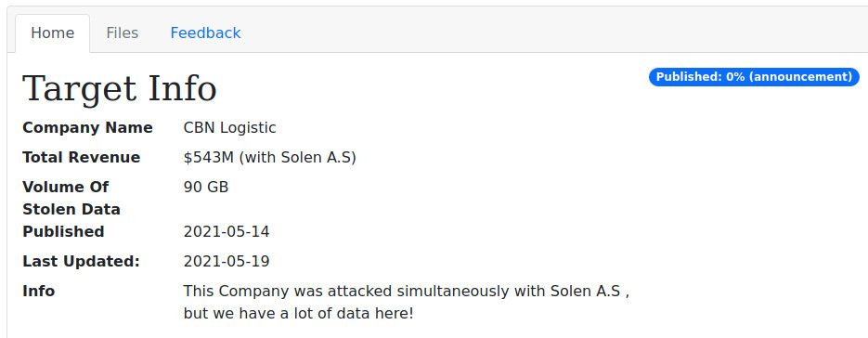Select the Last Updated label
The width and height of the screenshot is (868, 338).
coord(82,261)
